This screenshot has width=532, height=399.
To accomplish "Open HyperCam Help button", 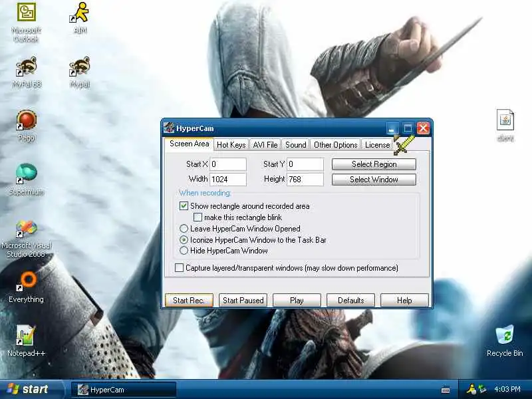I will tap(404, 301).
